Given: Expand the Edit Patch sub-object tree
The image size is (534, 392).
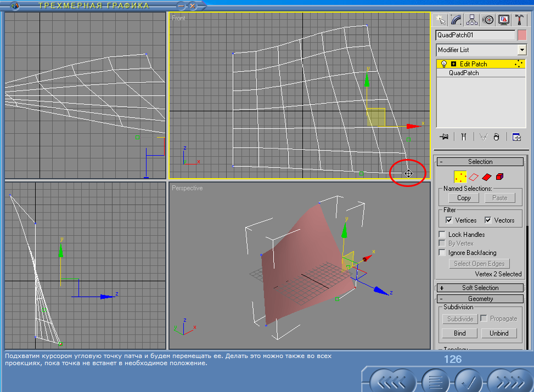Looking at the screenshot, I should point(453,64).
